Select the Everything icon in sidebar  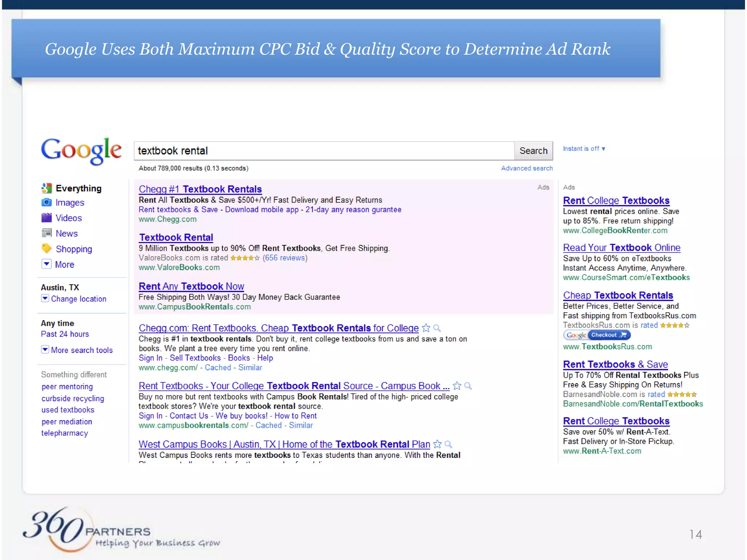pos(46,188)
